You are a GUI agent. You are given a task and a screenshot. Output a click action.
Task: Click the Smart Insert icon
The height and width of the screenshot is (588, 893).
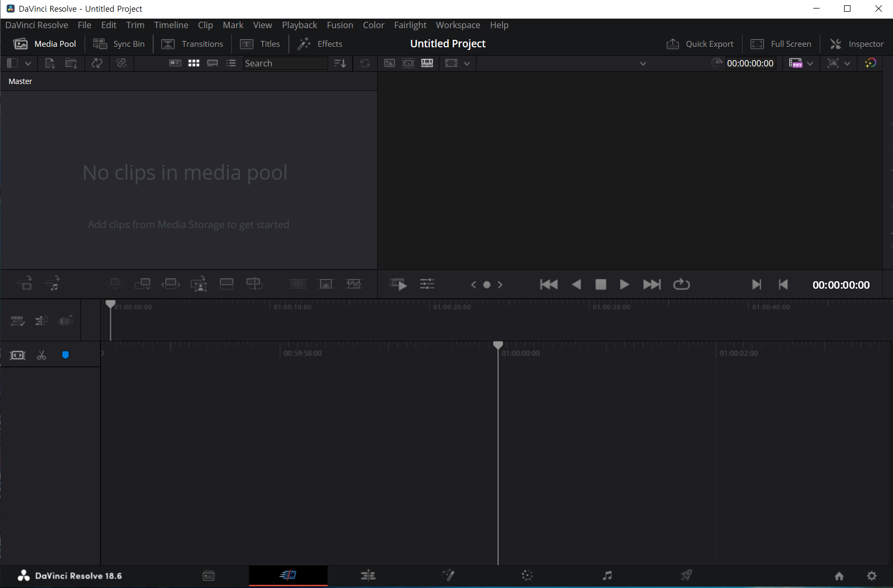tap(114, 284)
